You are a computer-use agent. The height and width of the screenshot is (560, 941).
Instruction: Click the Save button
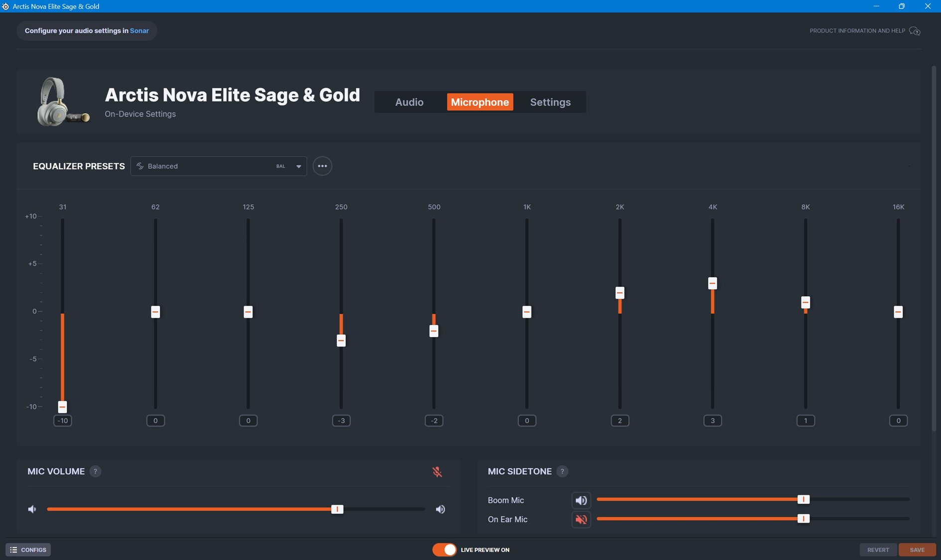tap(917, 550)
